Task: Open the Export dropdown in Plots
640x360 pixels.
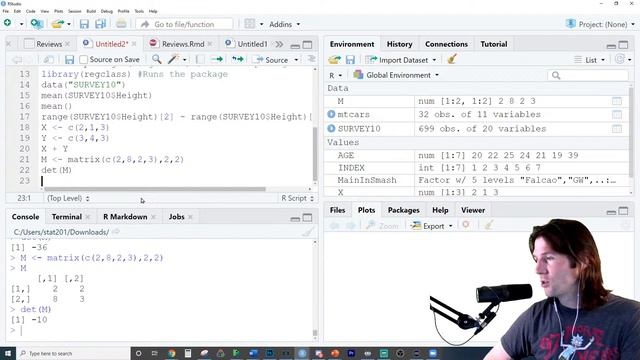Action: tap(432, 226)
